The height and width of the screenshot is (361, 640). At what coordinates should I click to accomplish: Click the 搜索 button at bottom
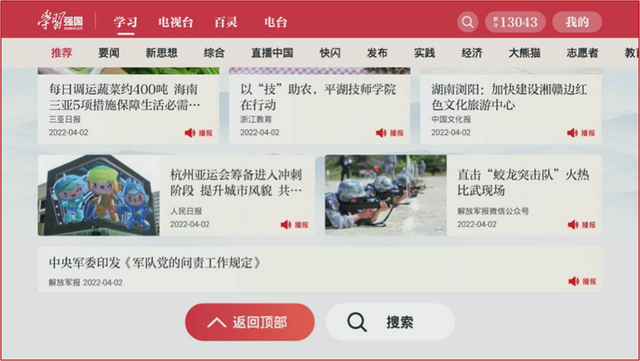(390, 322)
